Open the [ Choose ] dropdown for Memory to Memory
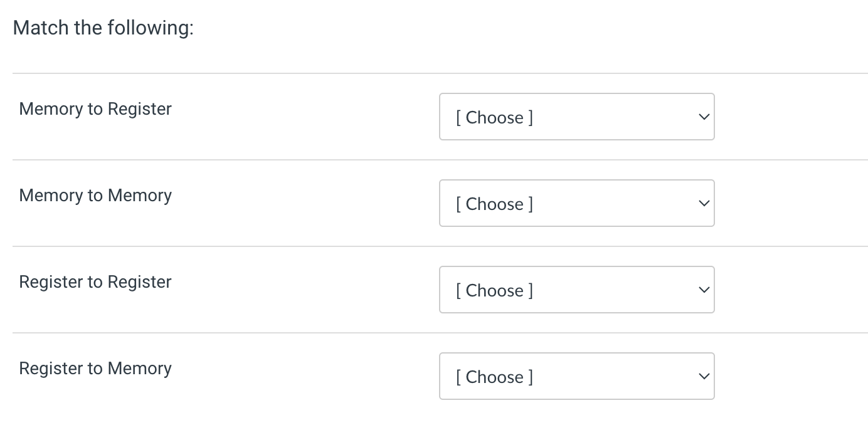Screen dimensions: 868x430 point(576,203)
